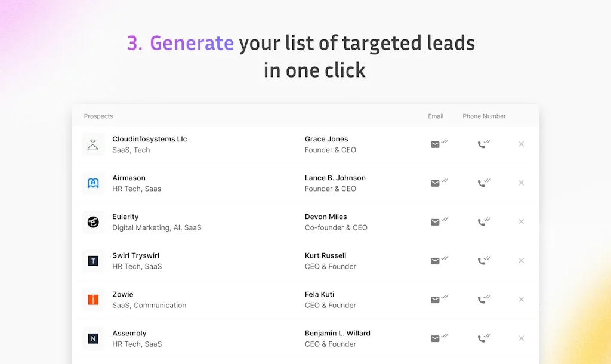The height and width of the screenshot is (364, 611).
Task: Click email icon for Devon Miles
Action: (x=436, y=222)
